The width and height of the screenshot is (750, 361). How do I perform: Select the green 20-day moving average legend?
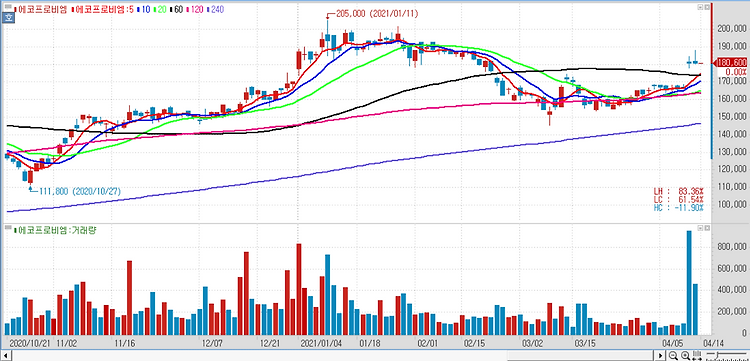click(x=160, y=10)
